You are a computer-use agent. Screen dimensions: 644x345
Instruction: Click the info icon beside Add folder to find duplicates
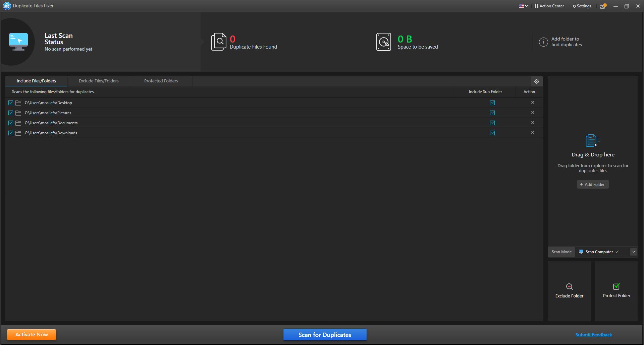tap(543, 42)
